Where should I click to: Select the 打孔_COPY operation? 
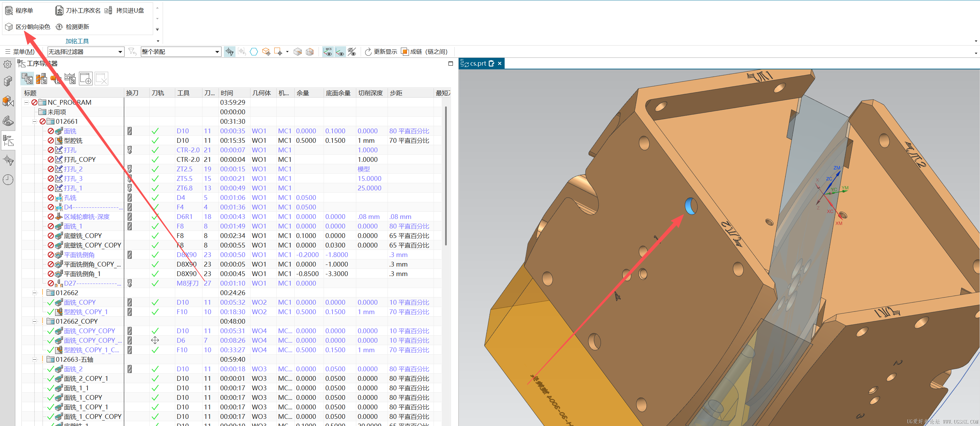tap(80, 159)
